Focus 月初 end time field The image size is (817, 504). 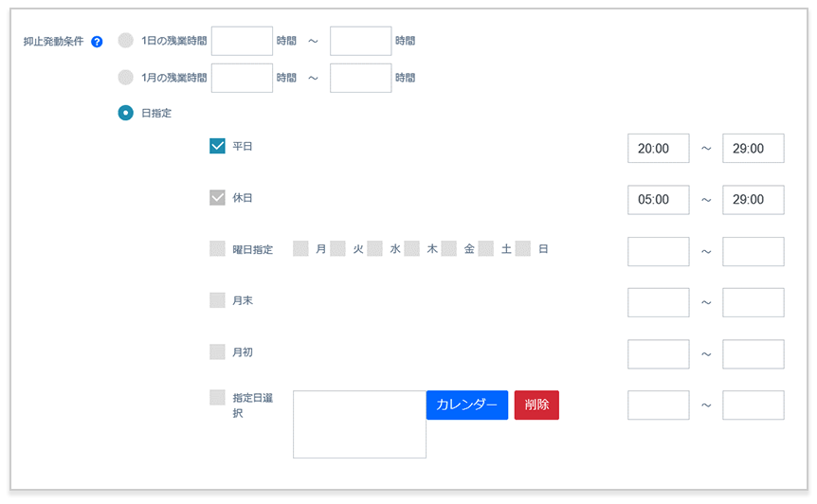pos(753,354)
